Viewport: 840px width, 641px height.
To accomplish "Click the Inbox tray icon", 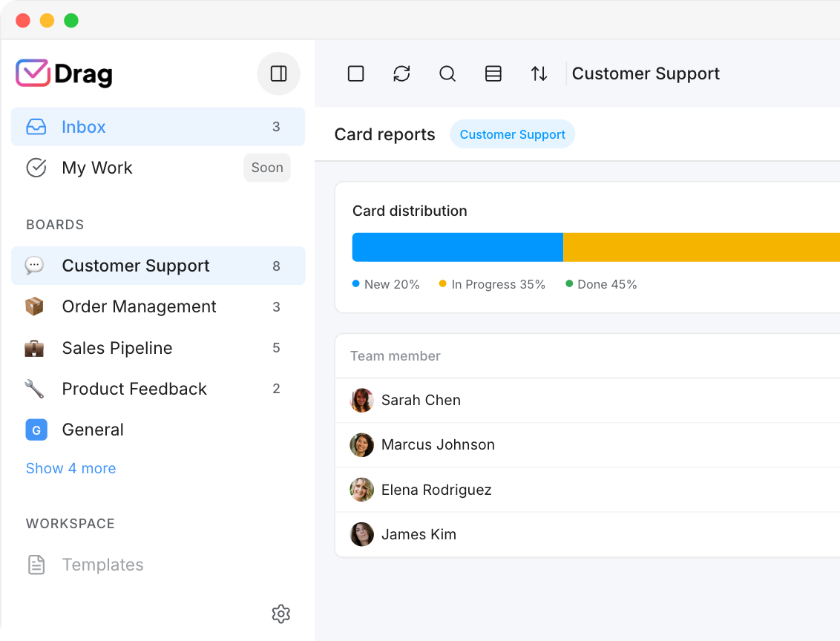I will 36,127.
